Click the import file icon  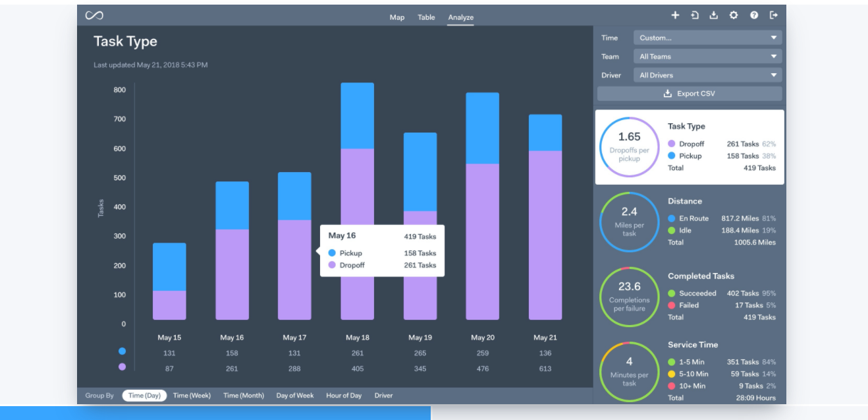click(x=695, y=16)
